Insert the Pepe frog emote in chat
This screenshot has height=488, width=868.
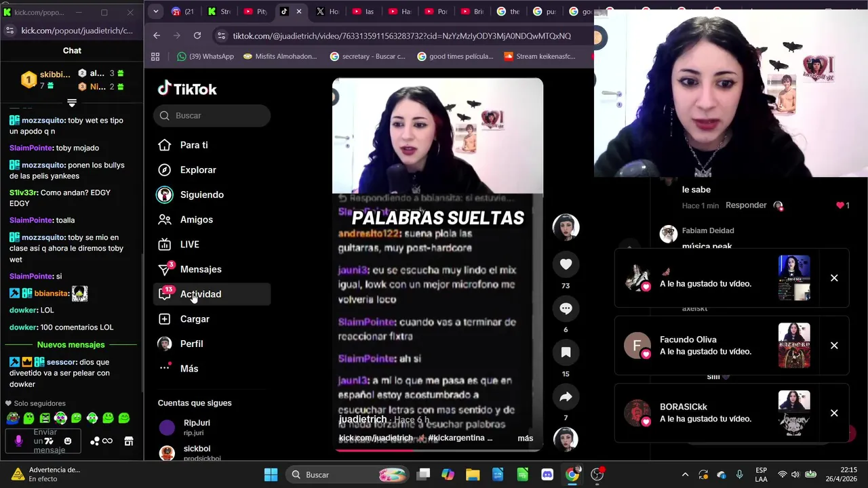[13, 418]
